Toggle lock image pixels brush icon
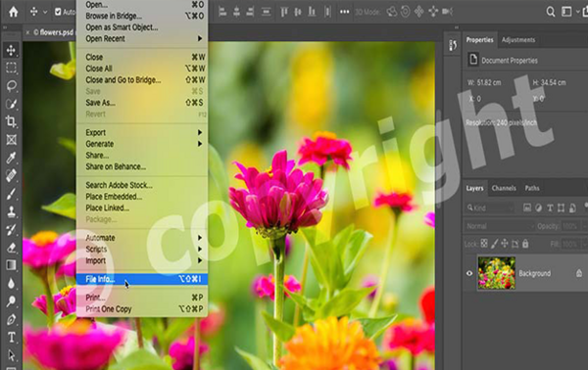Screen dimensions: 588x370 [x=494, y=244]
